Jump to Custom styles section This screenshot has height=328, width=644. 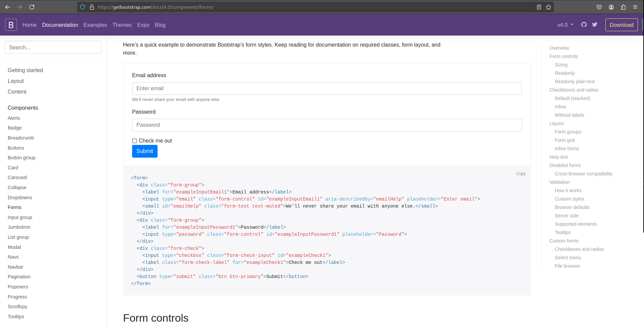point(569,199)
